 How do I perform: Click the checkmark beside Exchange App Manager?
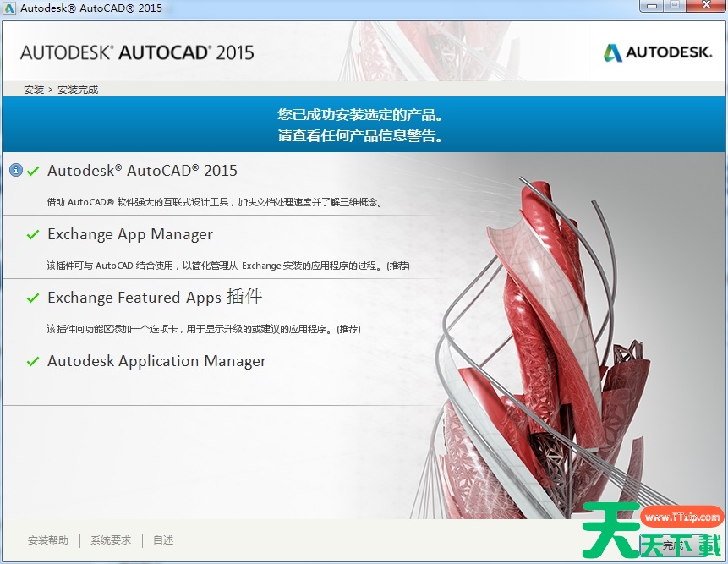click(x=33, y=234)
